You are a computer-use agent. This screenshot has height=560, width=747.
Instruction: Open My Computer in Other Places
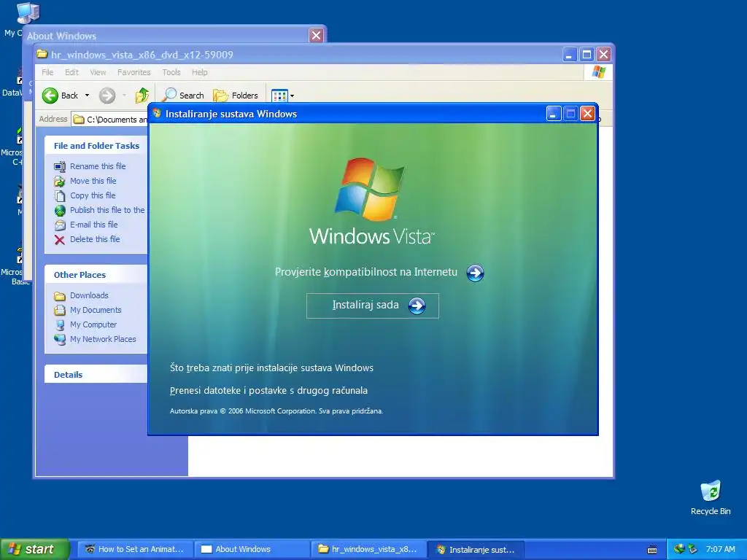coord(93,324)
